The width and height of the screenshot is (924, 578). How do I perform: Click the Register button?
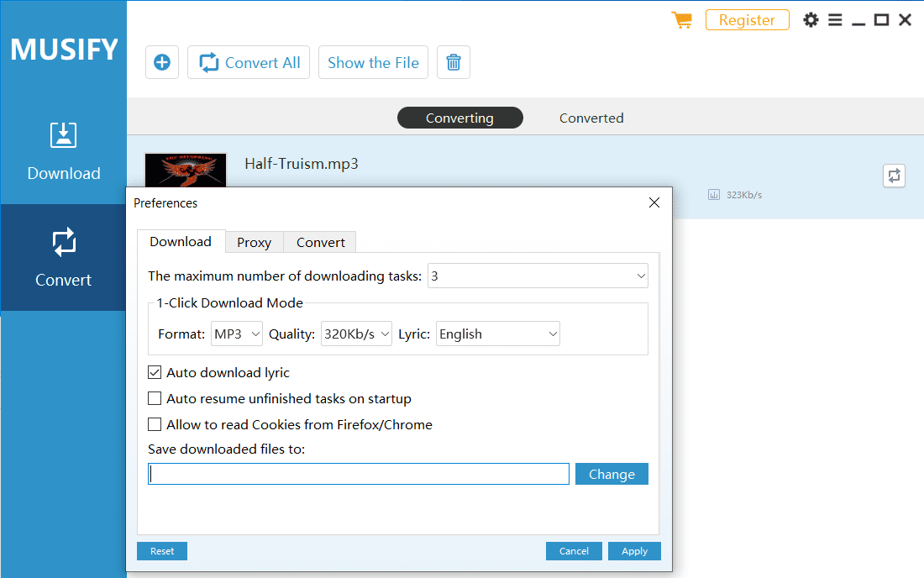point(748,20)
